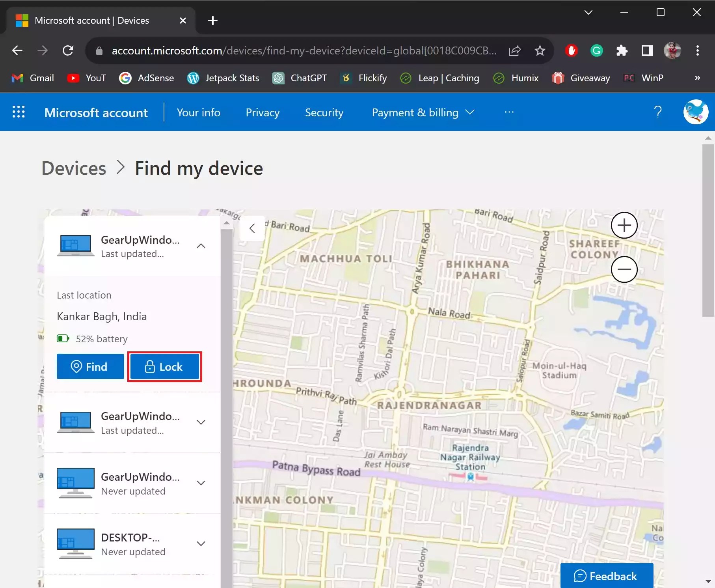The height and width of the screenshot is (588, 715).
Task: Bookmark this page with the star icon
Action: (540, 50)
